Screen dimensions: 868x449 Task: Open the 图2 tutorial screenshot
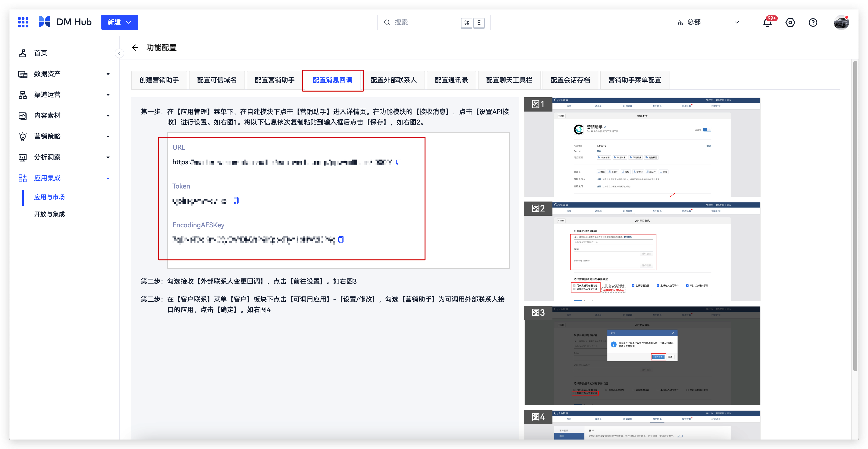[x=642, y=251]
